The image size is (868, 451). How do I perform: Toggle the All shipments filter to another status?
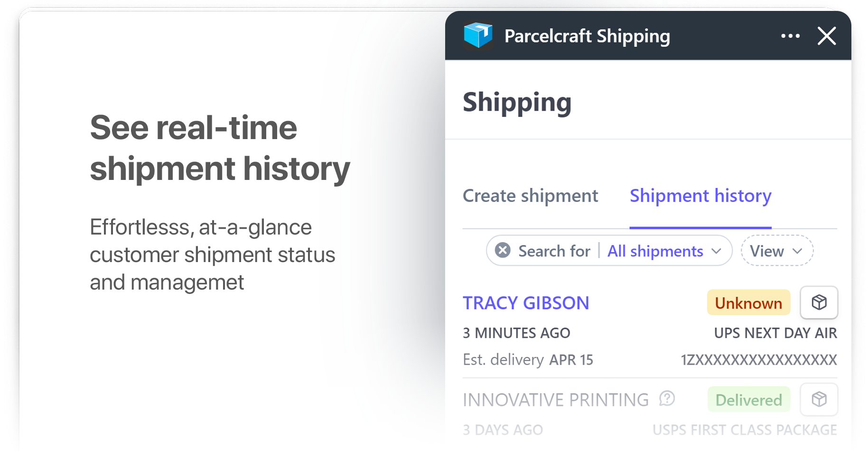[655, 251]
